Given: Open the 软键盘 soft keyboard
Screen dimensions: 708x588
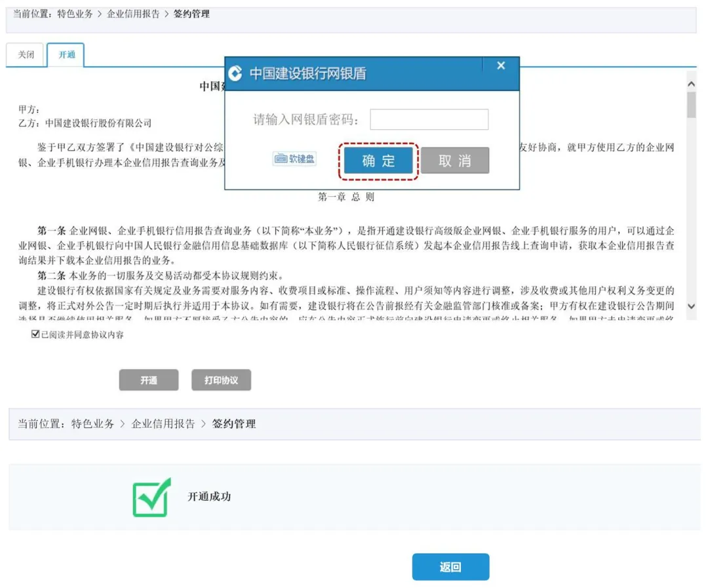Looking at the screenshot, I should tap(294, 159).
